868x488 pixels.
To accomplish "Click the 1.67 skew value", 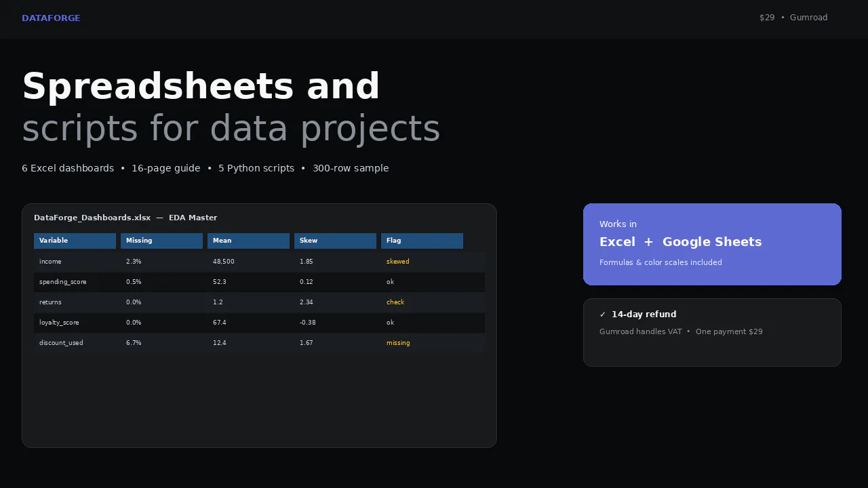I will click(307, 343).
